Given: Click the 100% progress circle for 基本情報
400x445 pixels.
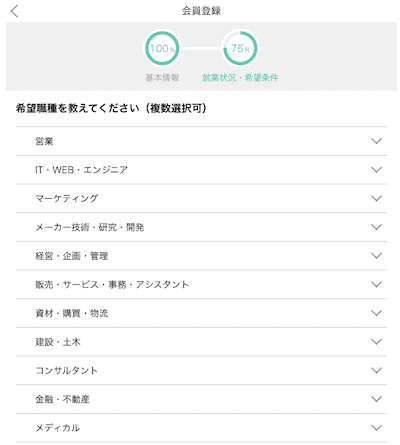Looking at the screenshot, I should [x=162, y=48].
